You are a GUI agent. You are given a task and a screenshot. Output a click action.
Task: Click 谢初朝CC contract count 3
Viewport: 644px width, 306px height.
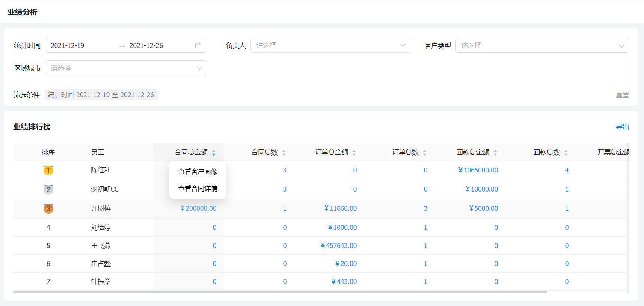tap(285, 189)
